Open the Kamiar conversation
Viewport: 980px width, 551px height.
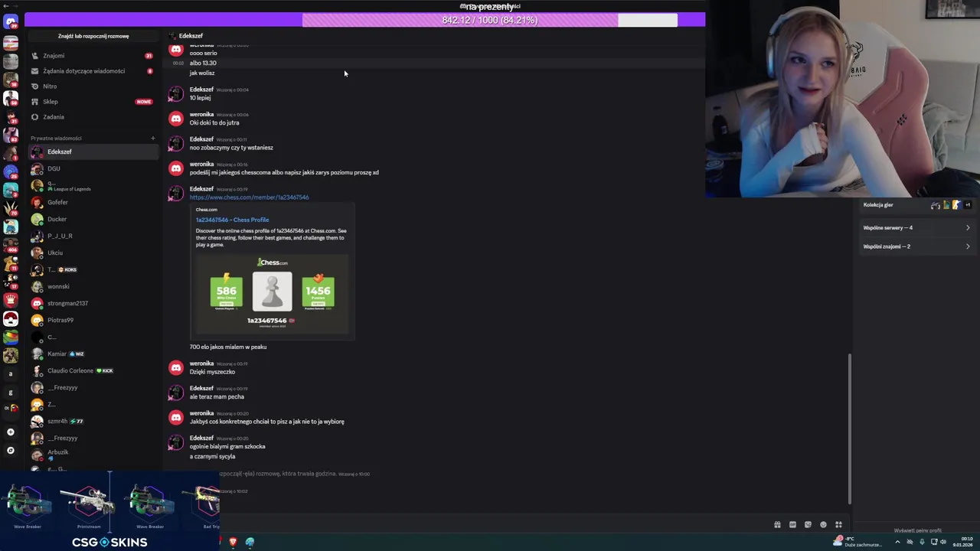click(93, 354)
